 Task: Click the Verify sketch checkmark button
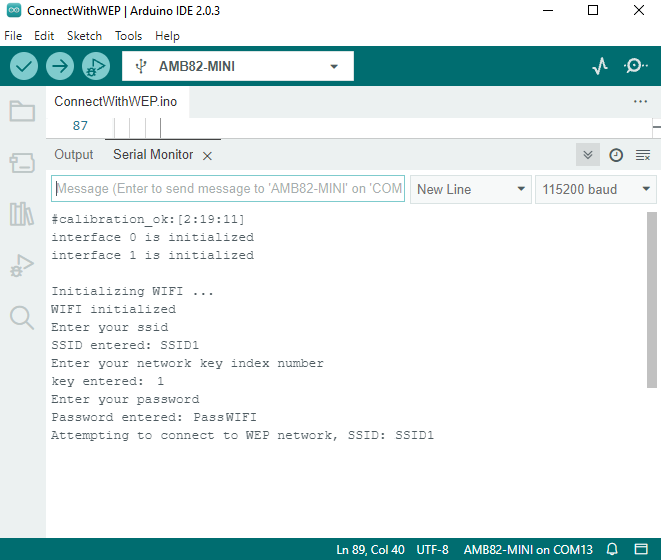(24, 66)
